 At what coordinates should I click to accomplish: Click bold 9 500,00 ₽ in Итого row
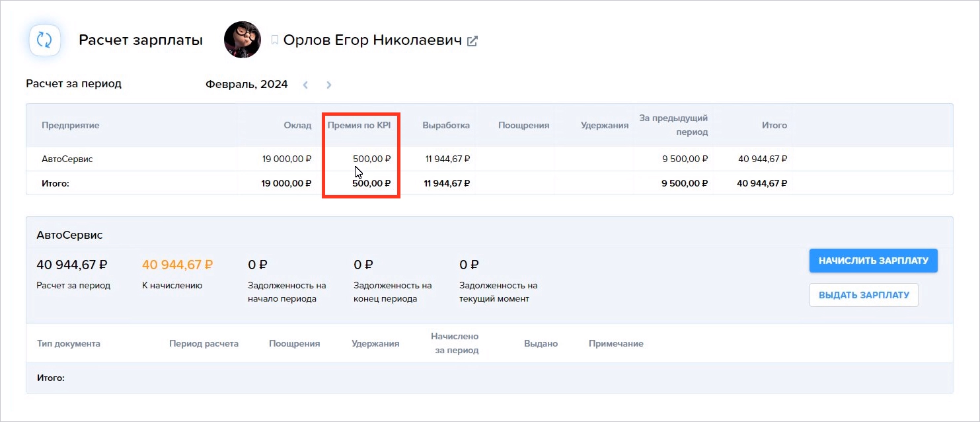pos(685,183)
